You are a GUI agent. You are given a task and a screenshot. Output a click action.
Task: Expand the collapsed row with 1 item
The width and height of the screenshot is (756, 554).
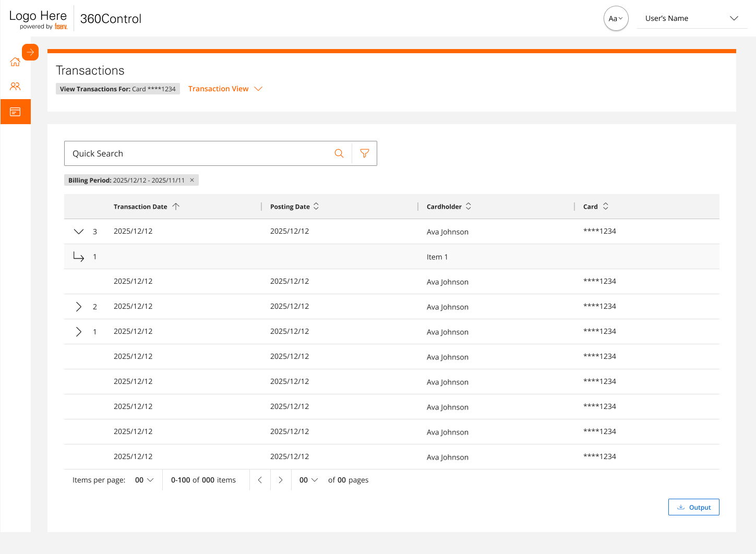[x=79, y=332]
